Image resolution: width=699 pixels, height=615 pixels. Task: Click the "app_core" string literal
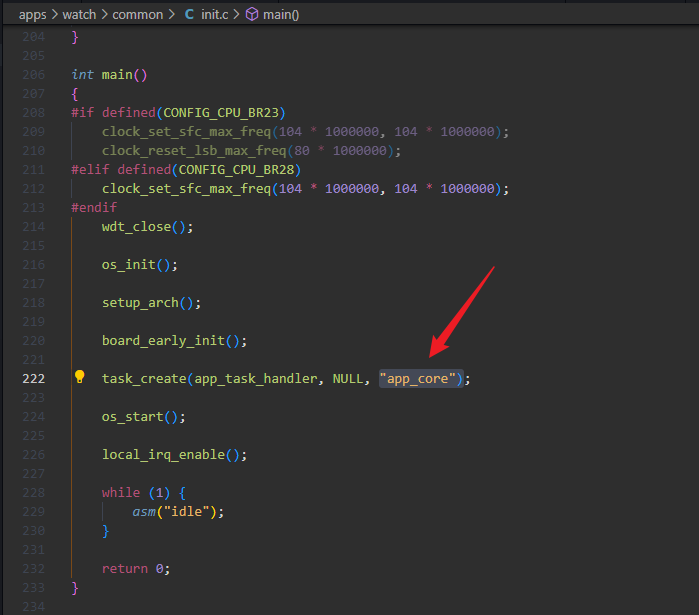pos(418,379)
